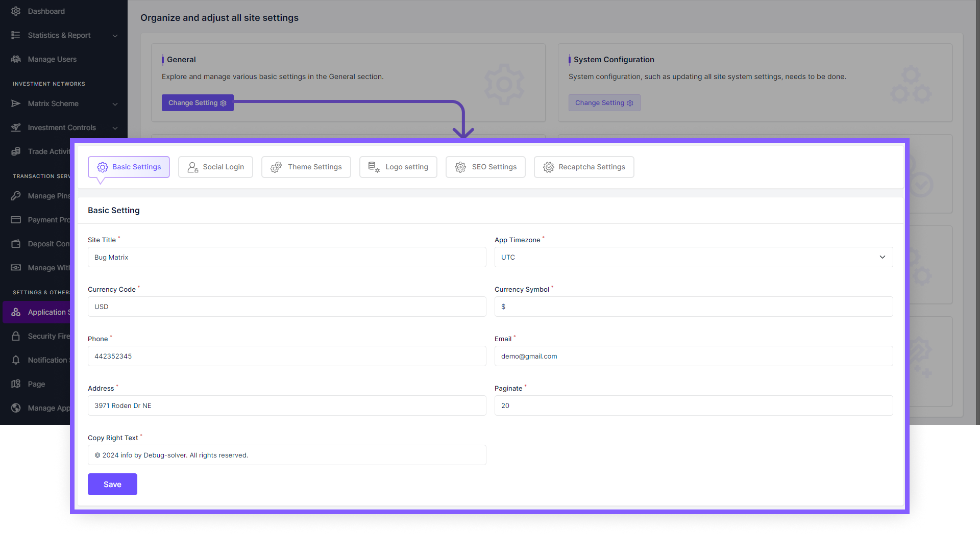Viewport: 980px width, 535px height.
Task: Click the Manage Withdraw cash icon
Action: 16,268
